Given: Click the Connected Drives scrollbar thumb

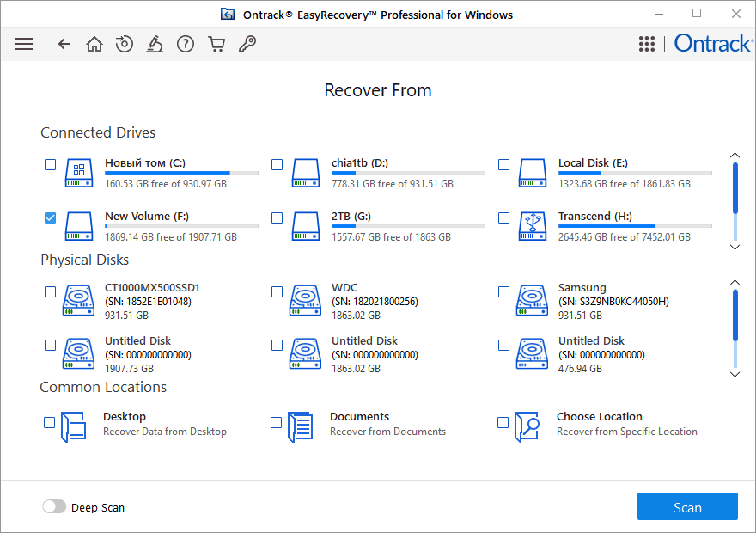Looking at the screenshot, I should [735, 187].
